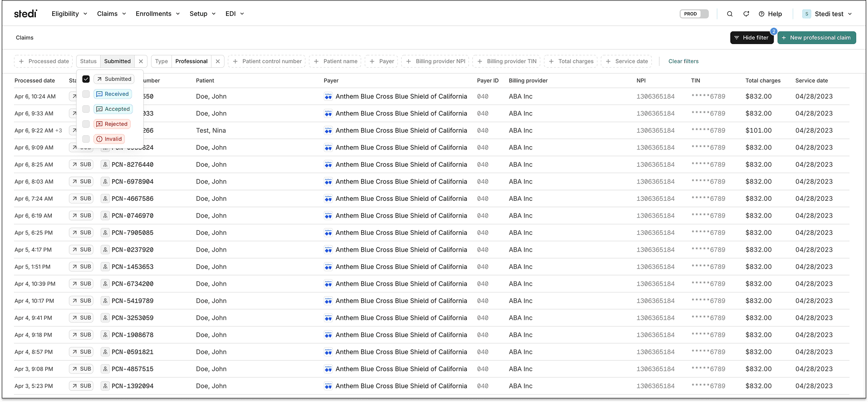The width and height of the screenshot is (868, 402).
Task: Select the Received status label
Action: pyautogui.click(x=113, y=94)
